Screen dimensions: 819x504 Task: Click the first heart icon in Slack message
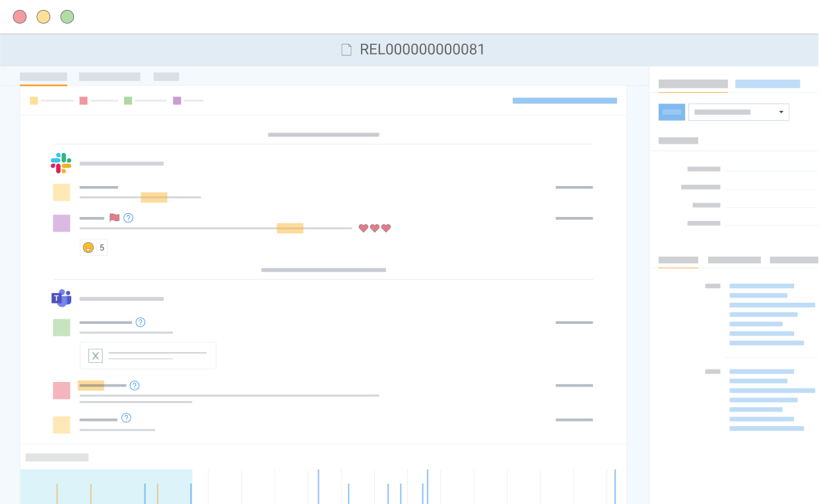coord(363,228)
